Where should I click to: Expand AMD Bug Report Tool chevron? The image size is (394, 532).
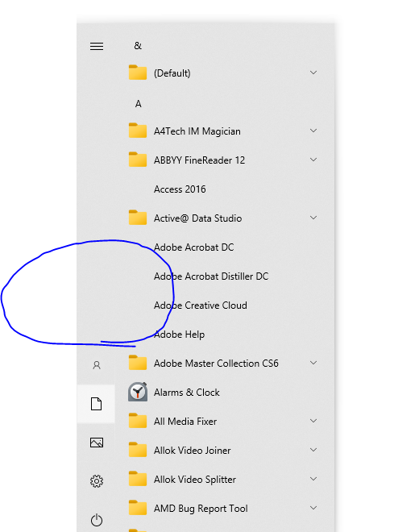point(313,508)
